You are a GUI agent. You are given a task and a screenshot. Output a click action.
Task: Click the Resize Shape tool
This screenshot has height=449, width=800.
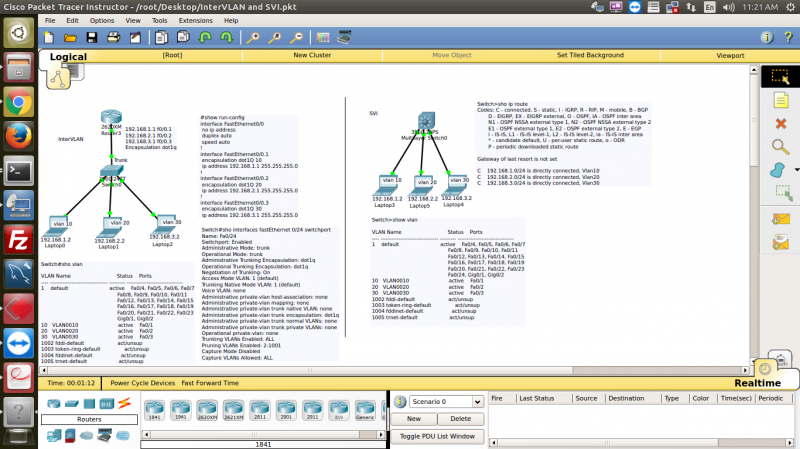coord(783,193)
